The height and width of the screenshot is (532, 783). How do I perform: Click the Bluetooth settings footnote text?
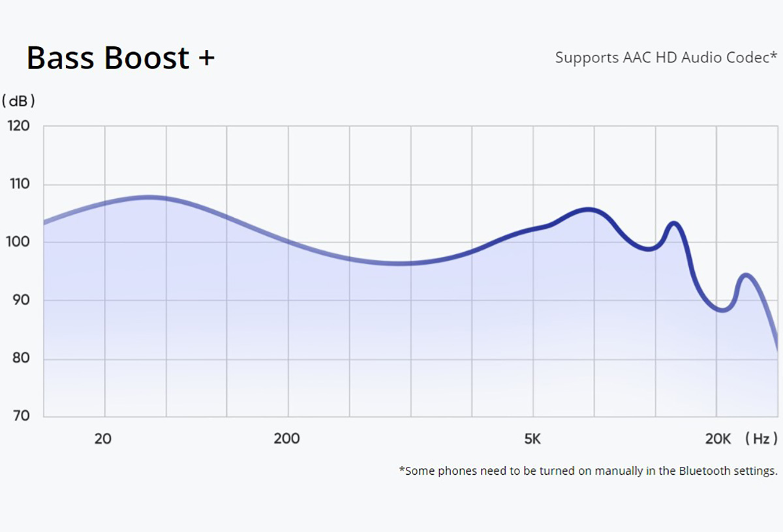(x=589, y=471)
